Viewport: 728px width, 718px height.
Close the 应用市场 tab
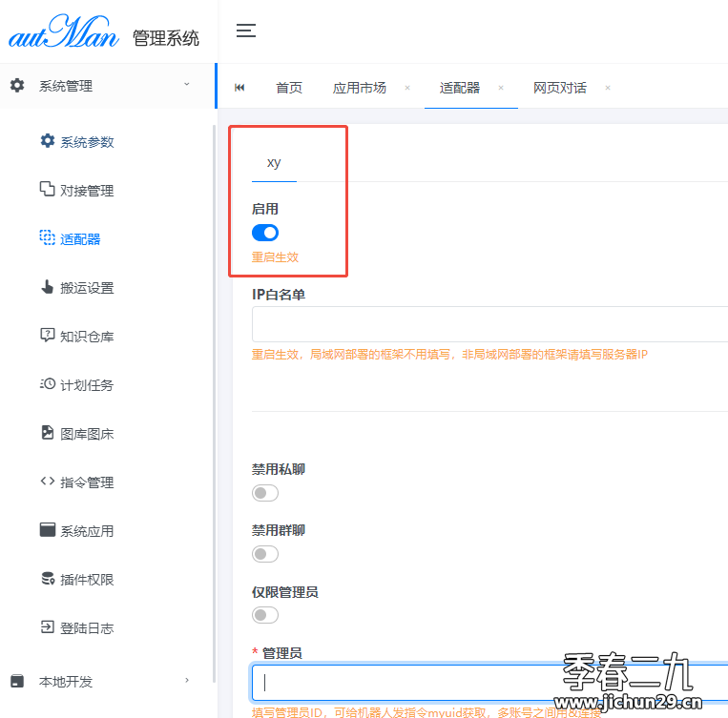coord(407,88)
